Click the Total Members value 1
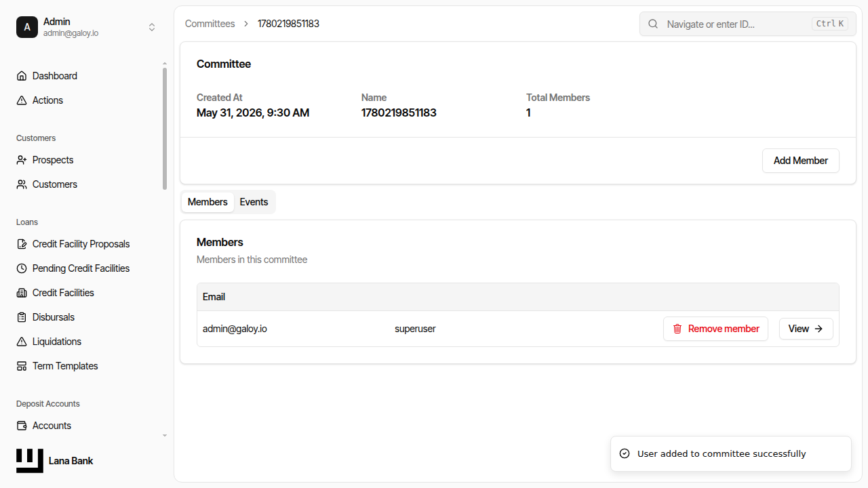This screenshot has height=488, width=868. (x=528, y=113)
